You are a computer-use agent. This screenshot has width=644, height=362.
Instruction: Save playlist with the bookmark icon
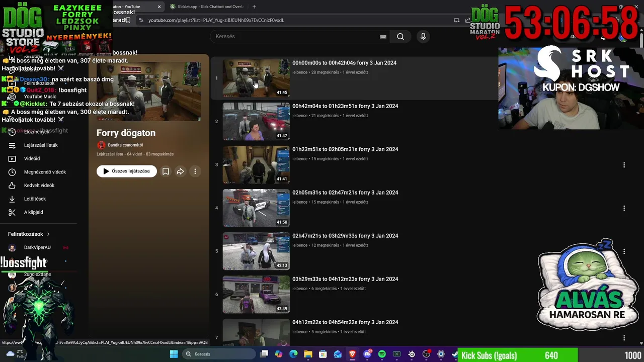point(166,171)
